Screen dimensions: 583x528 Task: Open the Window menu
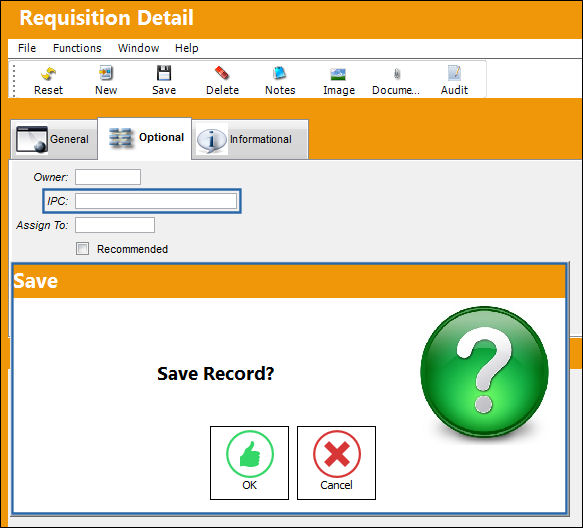(x=138, y=48)
